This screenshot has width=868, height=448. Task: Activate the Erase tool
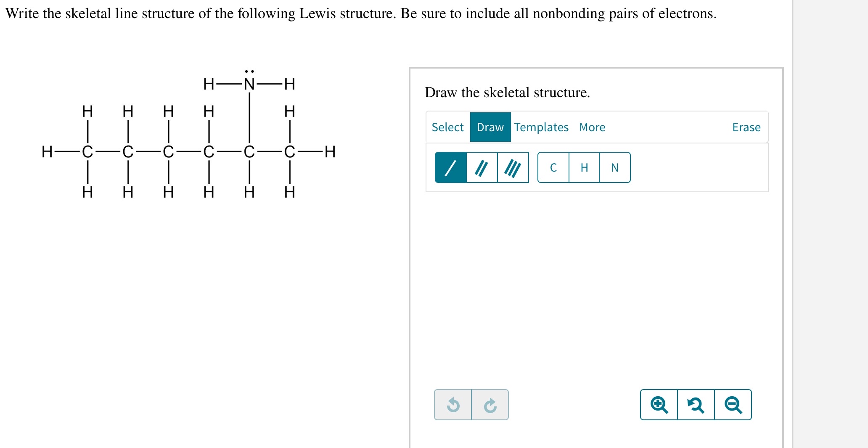click(x=746, y=127)
